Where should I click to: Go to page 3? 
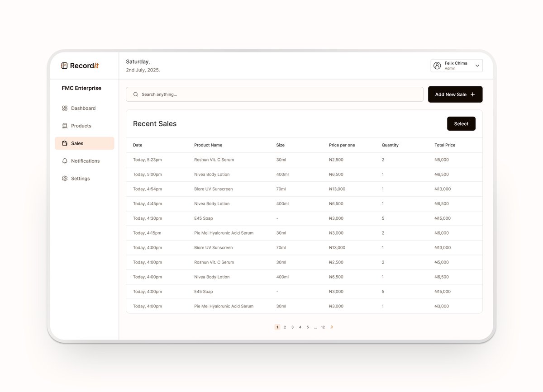coord(292,327)
